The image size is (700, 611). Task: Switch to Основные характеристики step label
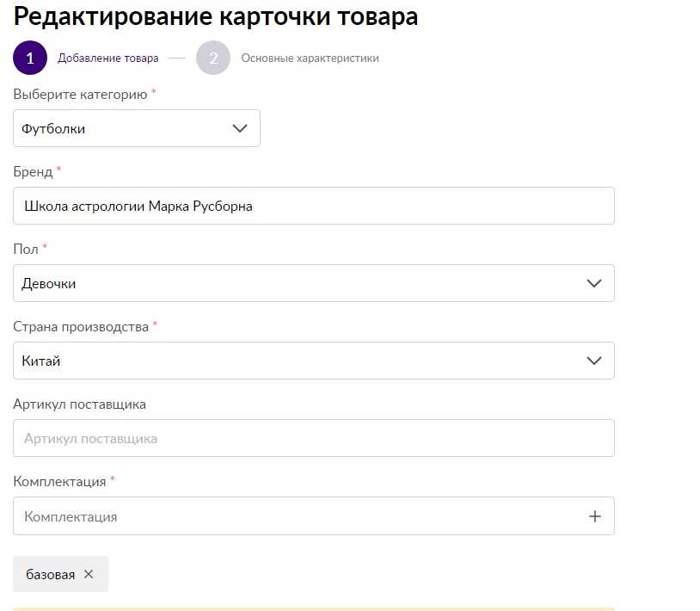coord(310,59)
